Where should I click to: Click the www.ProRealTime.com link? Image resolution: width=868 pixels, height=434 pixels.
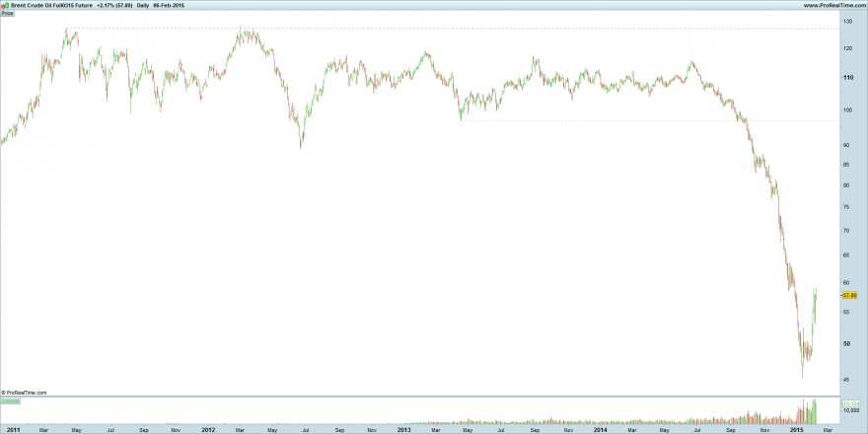tap(834, 5)
